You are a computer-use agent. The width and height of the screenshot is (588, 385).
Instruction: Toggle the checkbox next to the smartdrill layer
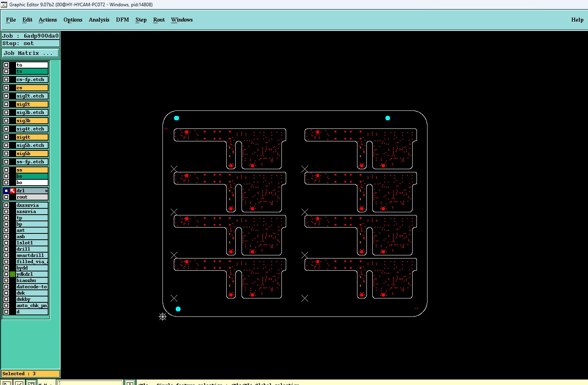click(x=6, y=255)
